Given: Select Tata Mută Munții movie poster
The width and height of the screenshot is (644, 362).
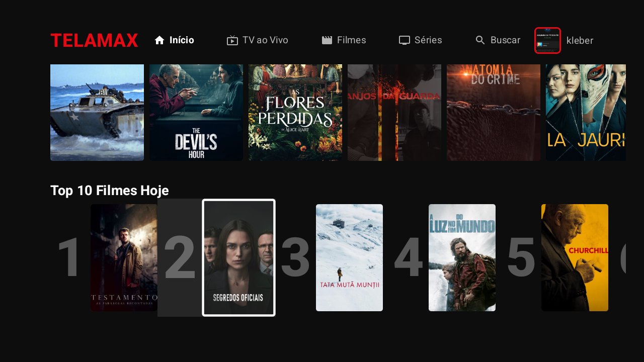Looking at the screenshot, I should [349, 257].
